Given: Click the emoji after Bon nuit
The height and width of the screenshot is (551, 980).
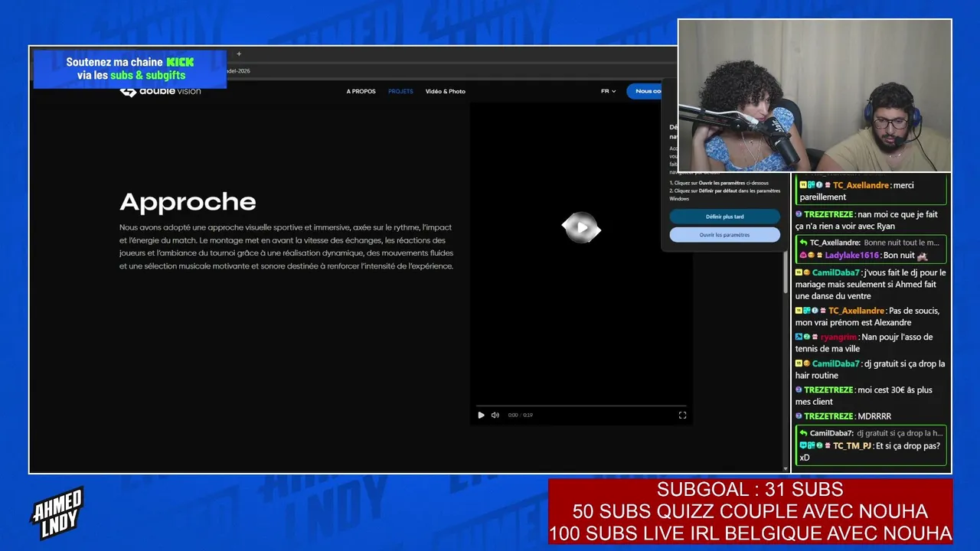Looking at the screenshot, I should pos(922,256).
